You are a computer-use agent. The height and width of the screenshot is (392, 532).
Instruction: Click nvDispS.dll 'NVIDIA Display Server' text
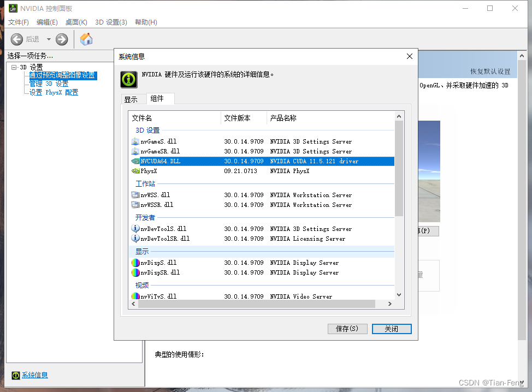304,263
